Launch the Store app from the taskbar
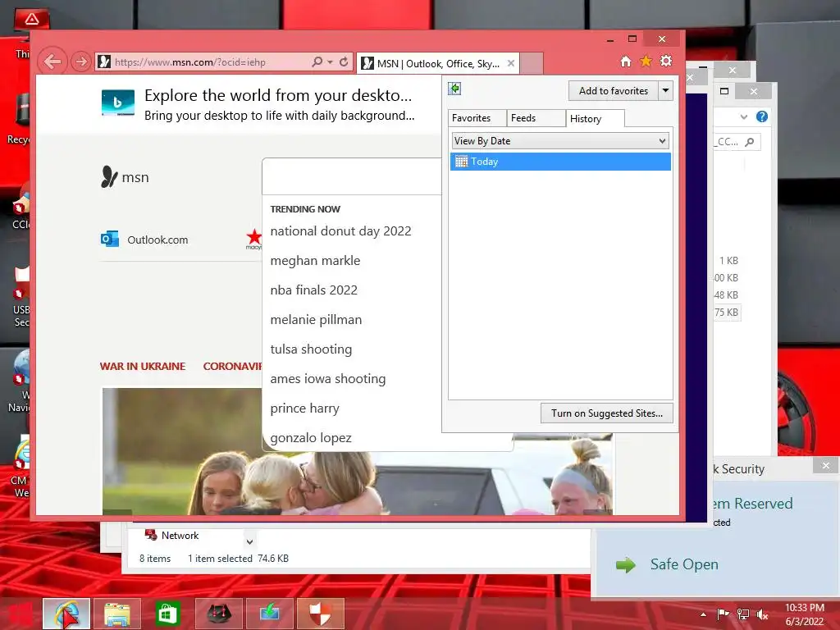 pos(167,614)
